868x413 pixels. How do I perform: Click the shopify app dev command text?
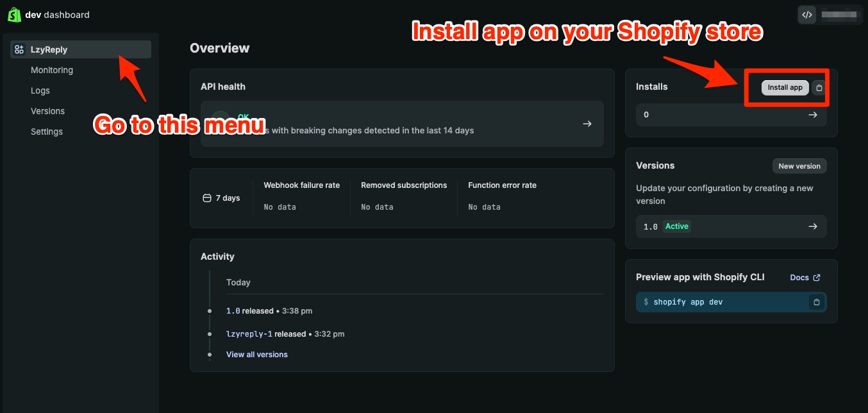coord(688,302)
